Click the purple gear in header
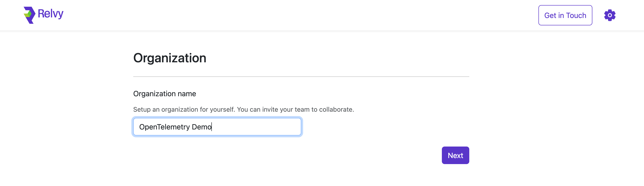Image resolution: width=644 pixels, height=186 pixels. click(x=610, y=15)
